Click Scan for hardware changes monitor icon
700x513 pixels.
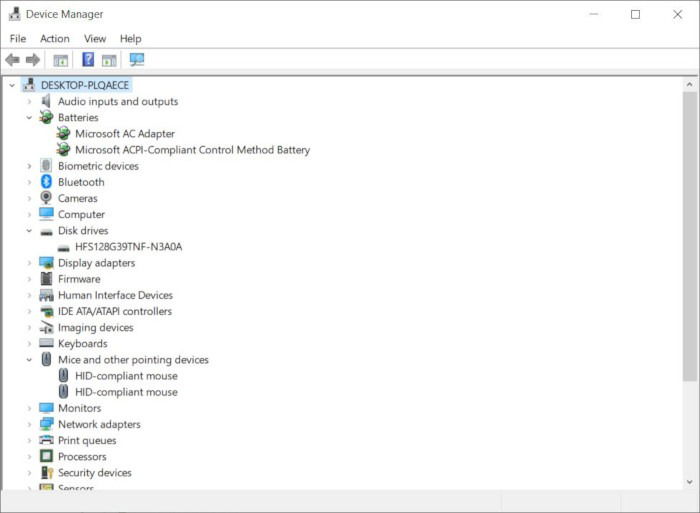click(x=137, y=59)
